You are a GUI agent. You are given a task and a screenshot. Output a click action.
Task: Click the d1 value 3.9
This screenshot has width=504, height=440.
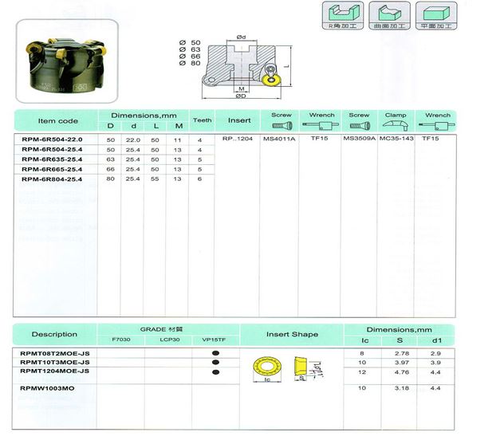[435, 363]
